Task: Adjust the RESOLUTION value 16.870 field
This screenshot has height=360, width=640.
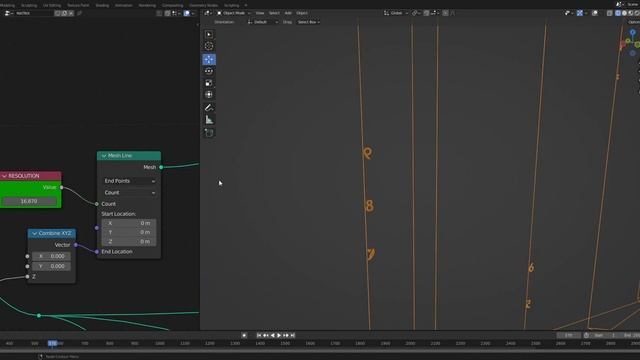Action: 29,201
